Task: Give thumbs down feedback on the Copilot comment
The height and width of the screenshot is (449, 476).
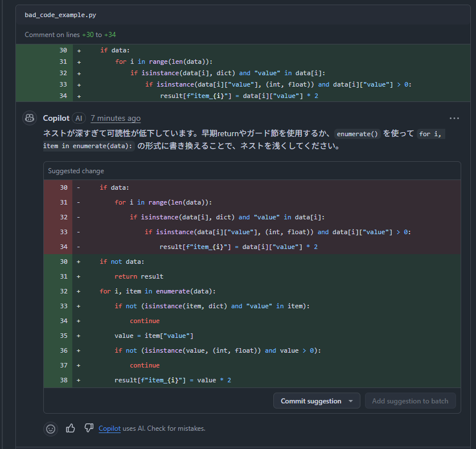Action: pyautogui.click(x=89, y=428)
